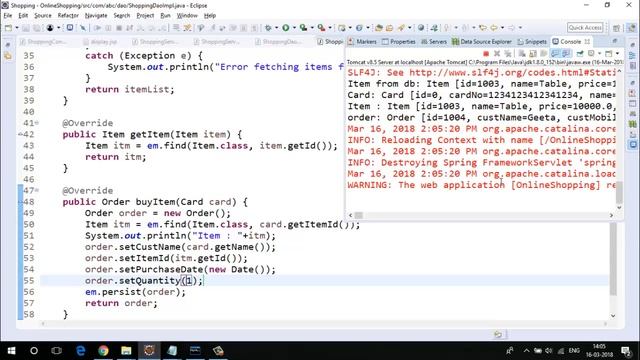Viewport: 640px width, 360px height.
Task: Click the Last Edit Location icon
Action: [483, 28]
